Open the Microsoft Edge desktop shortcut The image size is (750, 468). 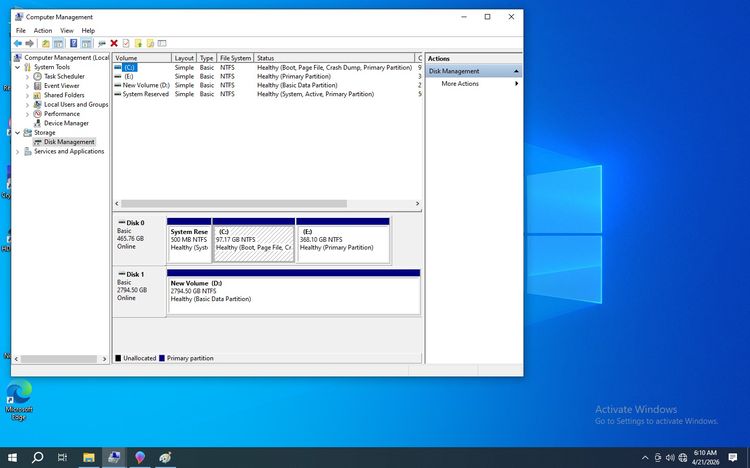(19, 400)
